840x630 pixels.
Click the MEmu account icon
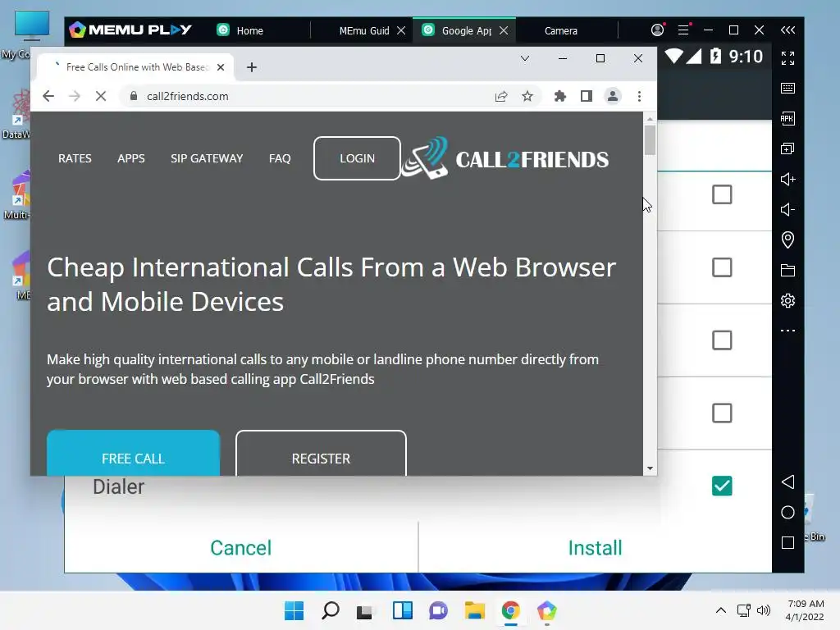coord(657,30)
